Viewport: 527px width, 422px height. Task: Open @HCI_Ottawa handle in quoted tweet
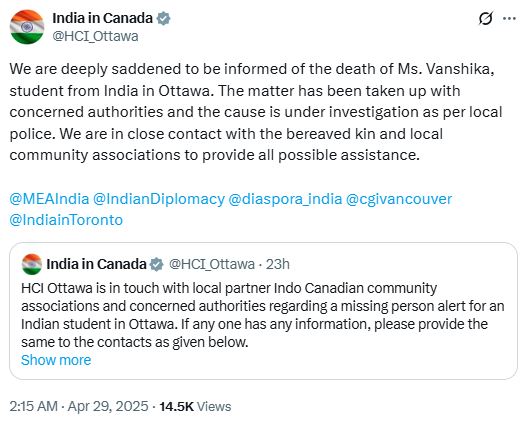click(x=212, y=264)
